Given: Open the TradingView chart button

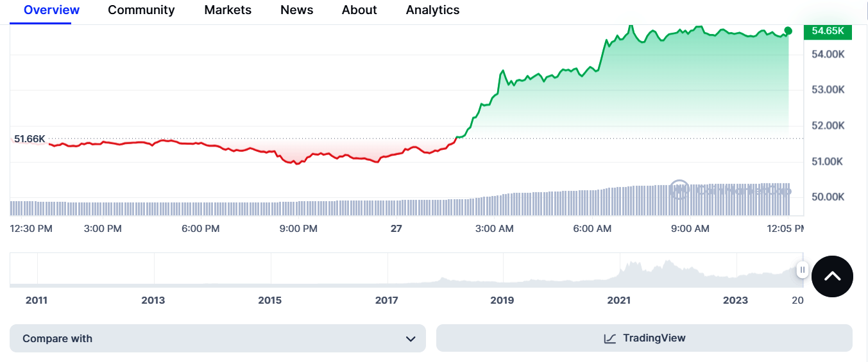Looking at the screenshot, I should pos(644,338).
